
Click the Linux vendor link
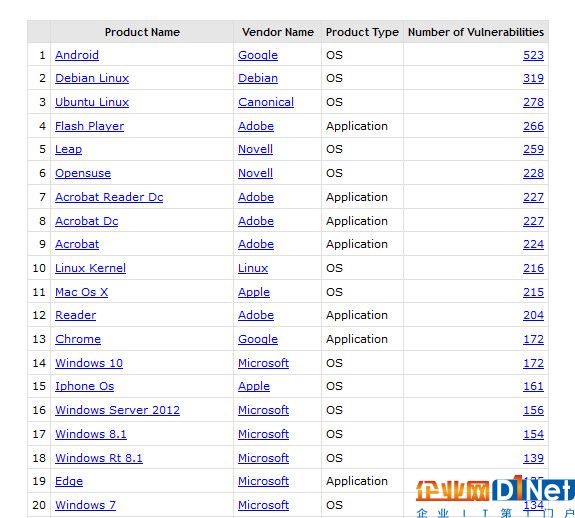point(253,268)
